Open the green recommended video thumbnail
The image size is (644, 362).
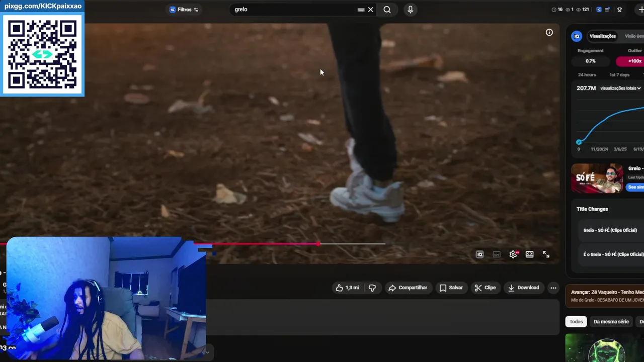pos(605,348)
